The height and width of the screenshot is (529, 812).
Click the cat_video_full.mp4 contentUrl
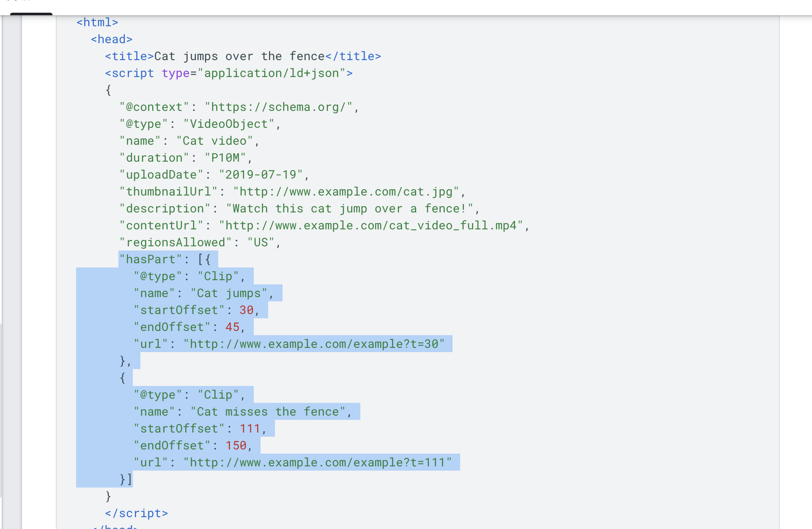tap(371, 226)
